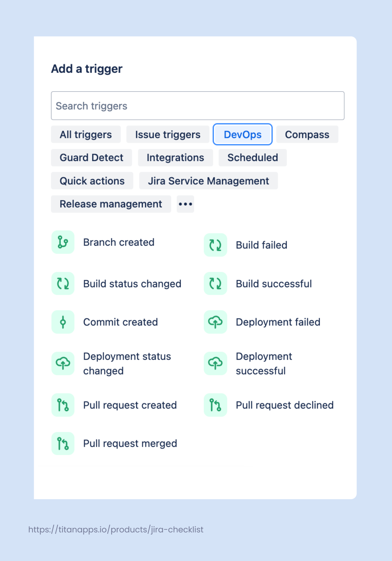Click the Deployment failed cloud icon
Image resolution: width=392 pixels, height=561 pixels.
(x=215, y=322)
